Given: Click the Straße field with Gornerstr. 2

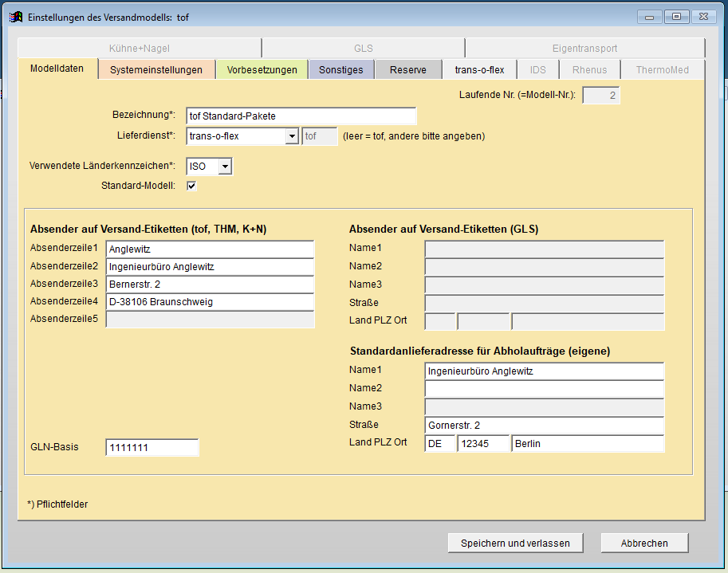Looking at the screenshot, I should pos(544,426).
